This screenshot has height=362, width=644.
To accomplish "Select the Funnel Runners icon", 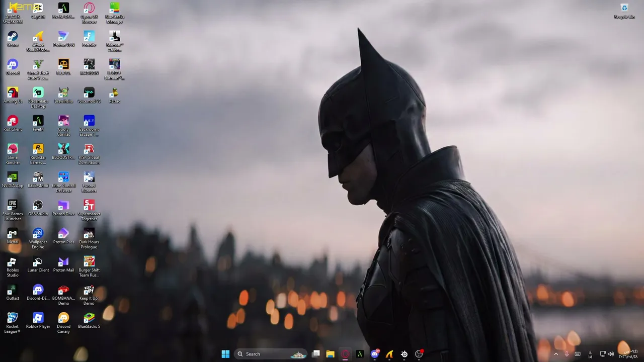I will 89,183.
